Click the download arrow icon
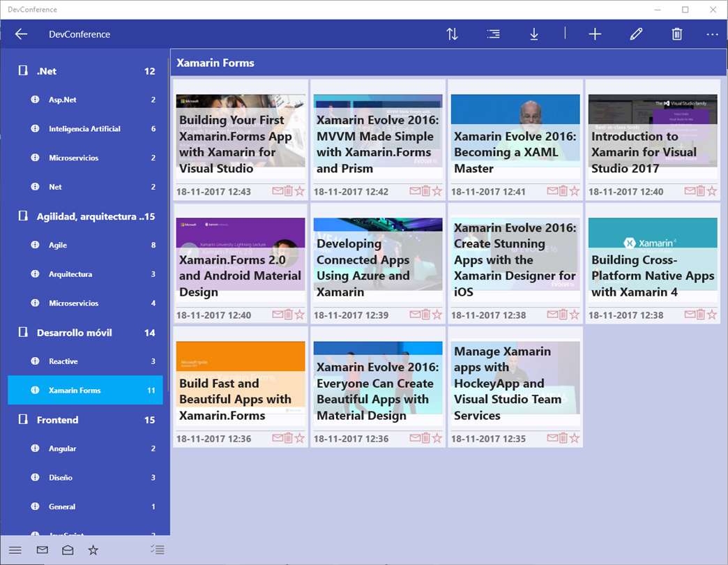Viewport: 728px width, 565px height. pos(534,34)
